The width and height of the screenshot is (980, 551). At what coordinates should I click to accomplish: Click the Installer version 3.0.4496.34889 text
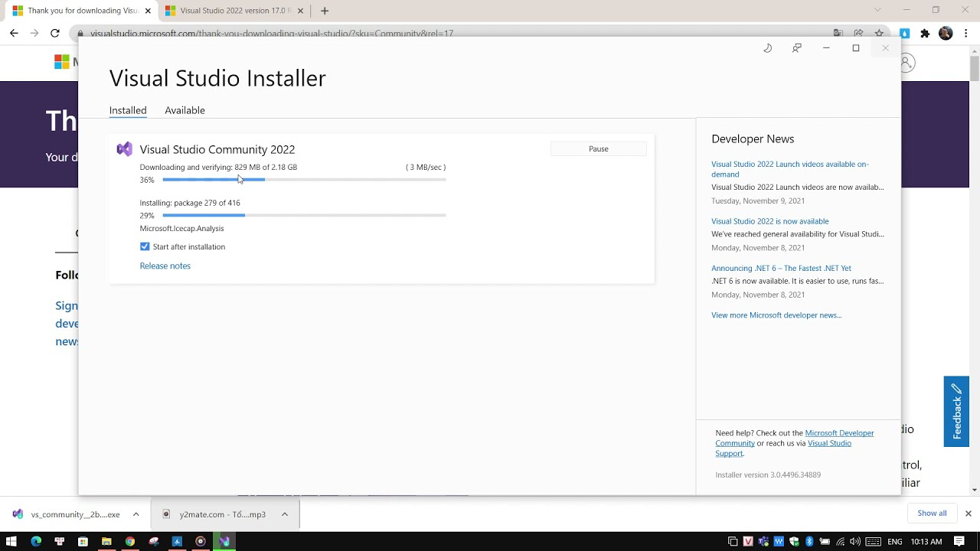[768, 474]
